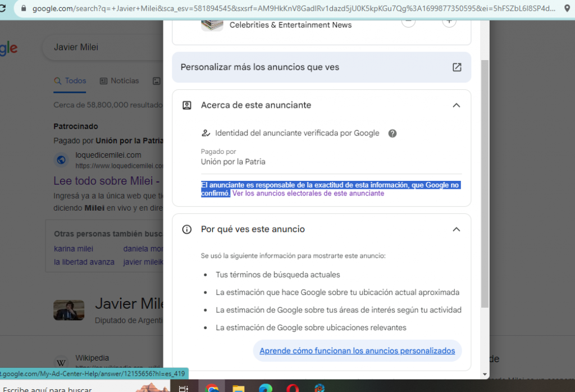Open Google Chrome from the taskbar
This screenshot has height=392, width=575.
click(x=212, y=388)
